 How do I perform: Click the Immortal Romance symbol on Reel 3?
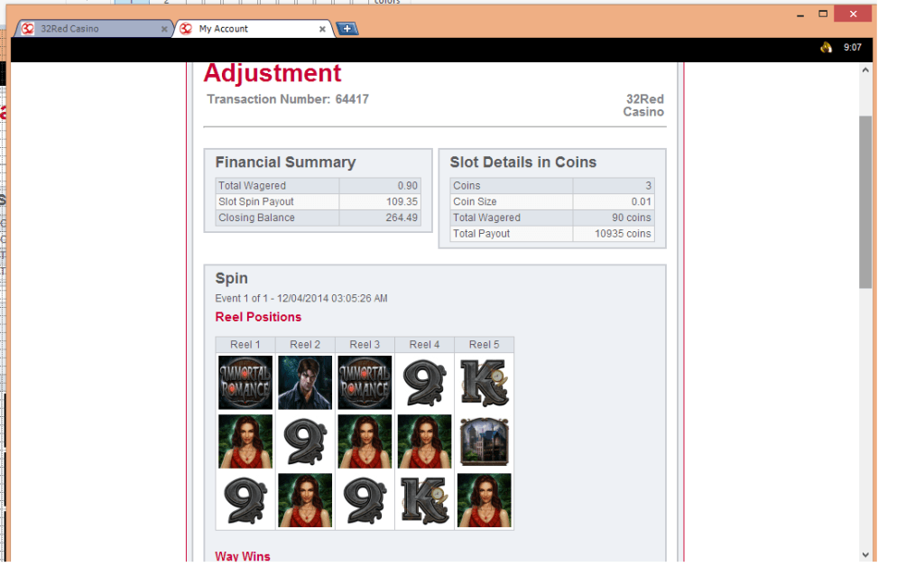(x=365, y=382)
